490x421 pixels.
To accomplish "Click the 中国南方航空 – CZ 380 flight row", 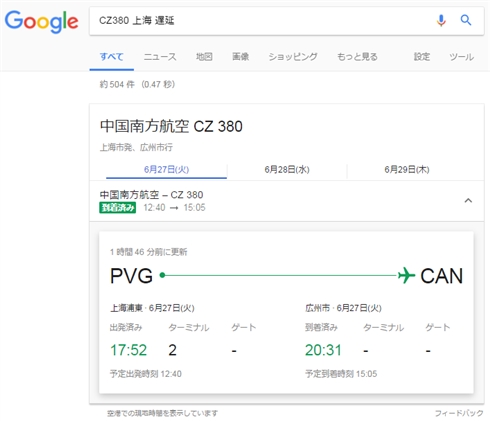I will coord(287,201).
